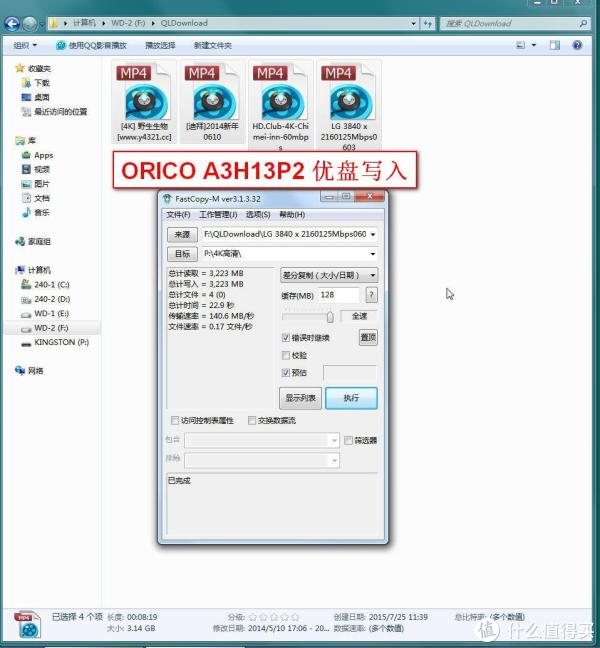The width and height of the screenshot is (600, 648).
Task: Enable the 访问控制表属性 checkbox
Action: [175, 420]
